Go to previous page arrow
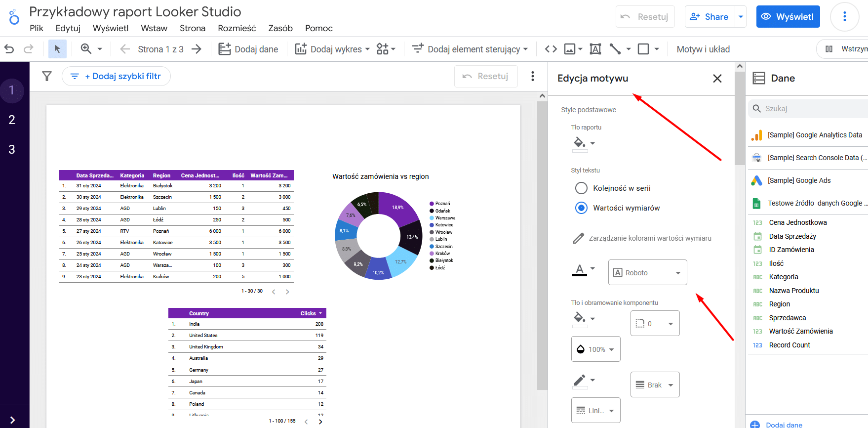This screenshot has height=428, width=868. tap(125, 49)
